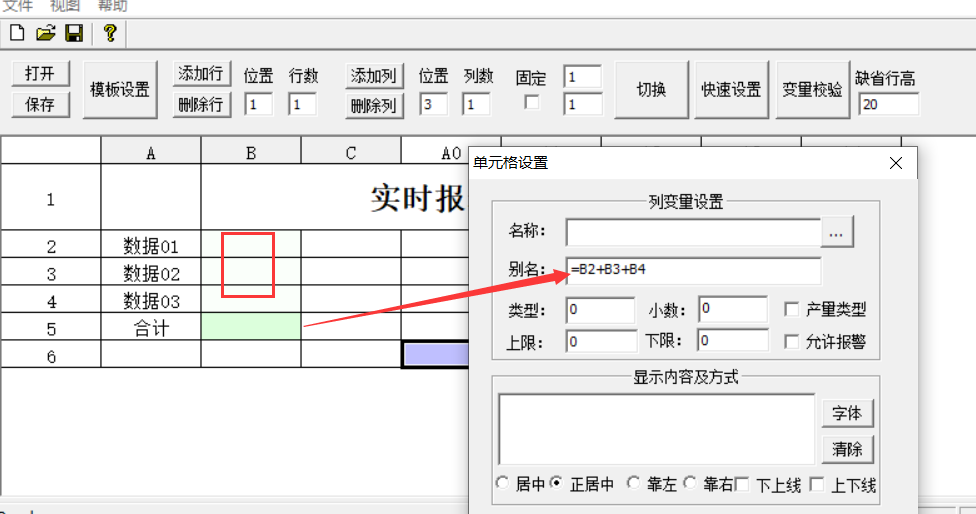Viewport: 976px width, 514px height.
Task: Select the 靠左 radio button
Action: point(633,484)
